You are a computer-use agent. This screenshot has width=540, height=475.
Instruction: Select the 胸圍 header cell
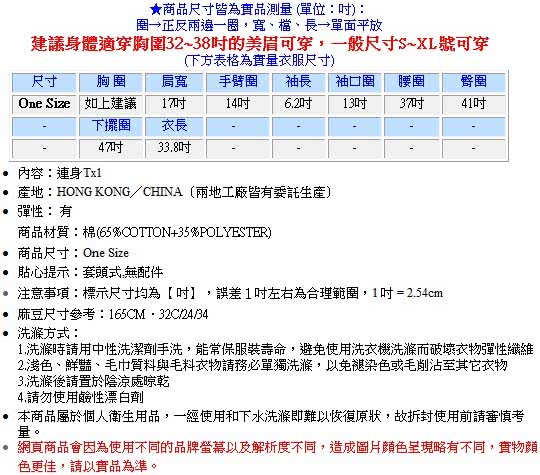click(x=111, y=82)
